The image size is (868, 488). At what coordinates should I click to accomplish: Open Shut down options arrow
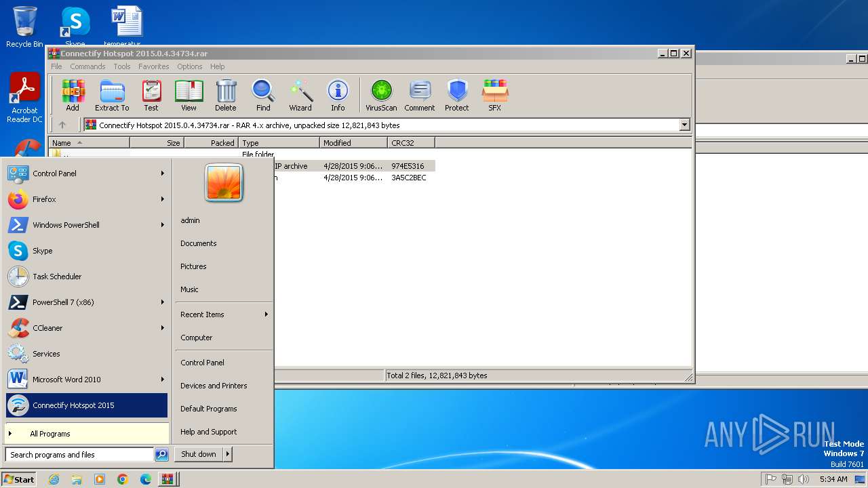pos(228,454)
